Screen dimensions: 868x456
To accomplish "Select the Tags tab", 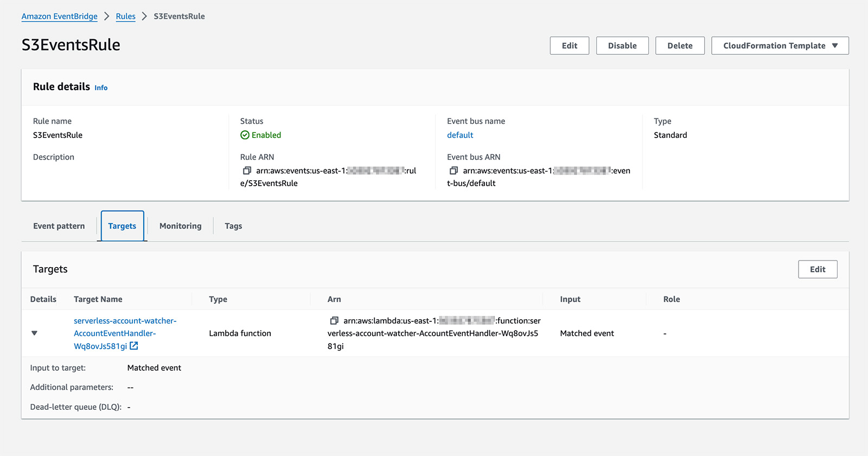I will (233, 226).
